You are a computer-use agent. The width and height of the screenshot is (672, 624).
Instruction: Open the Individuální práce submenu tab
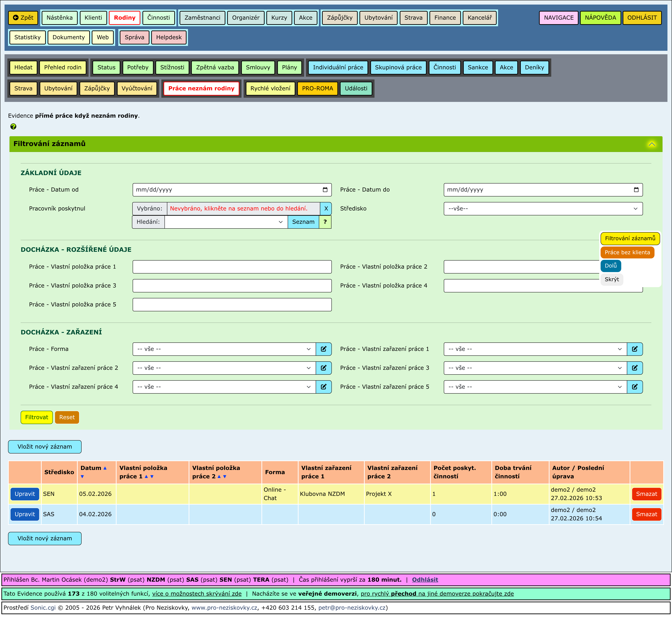[338, 68]
